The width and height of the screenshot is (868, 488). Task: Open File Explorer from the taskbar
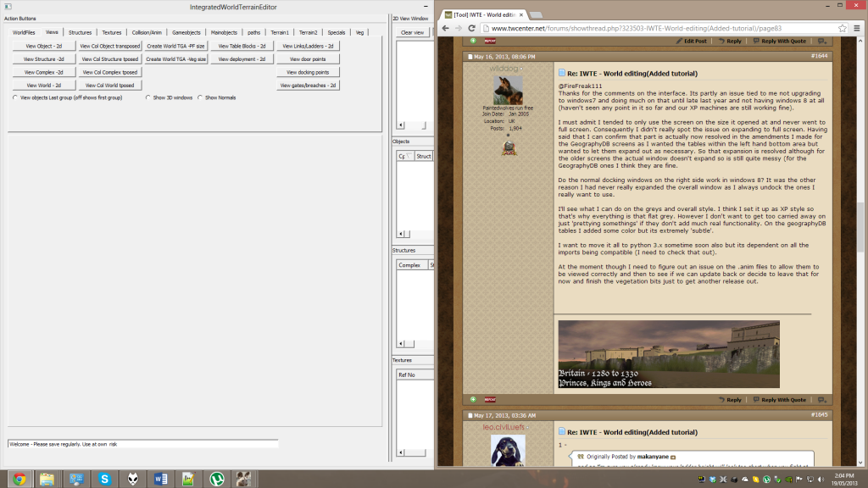click(x=47, y=479)
